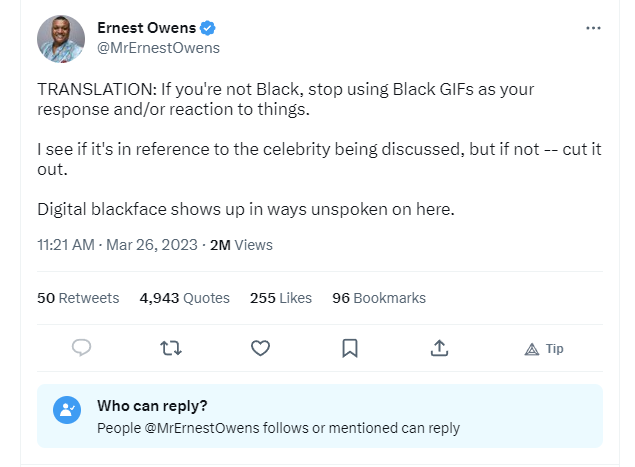Open Ernest Owens' profile picture

coord(60,38)
